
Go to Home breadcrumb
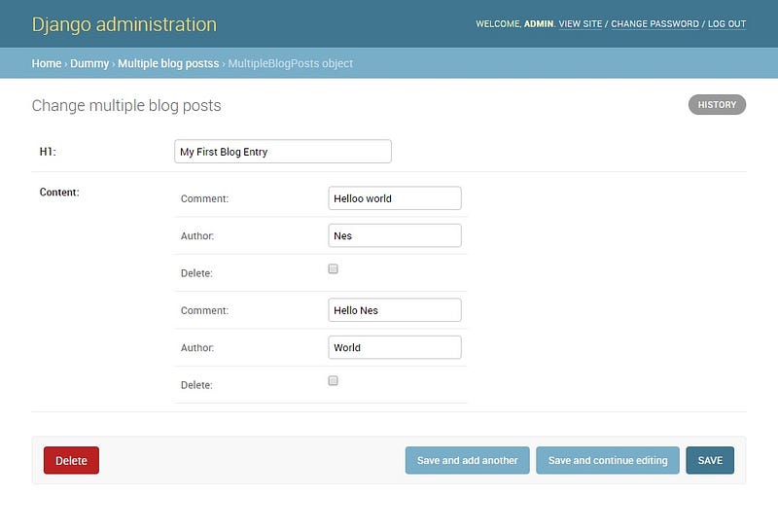(46, 63)
